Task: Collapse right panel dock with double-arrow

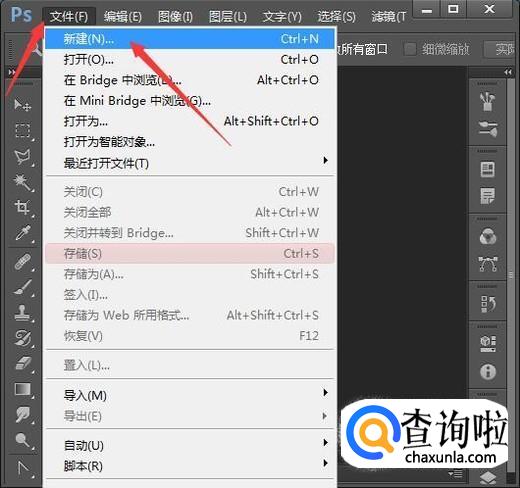Action: click(508, 72)
